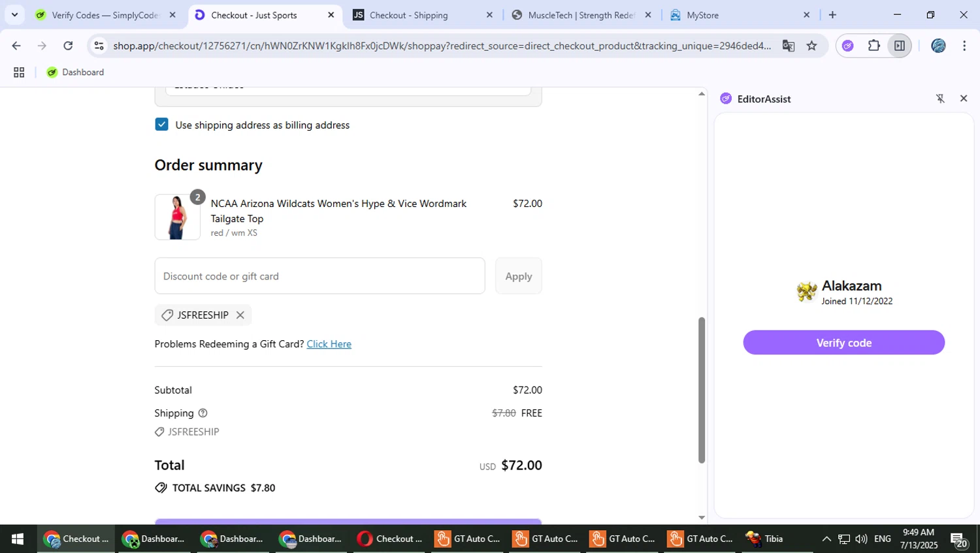Translate this page icon

coord(789,46)
